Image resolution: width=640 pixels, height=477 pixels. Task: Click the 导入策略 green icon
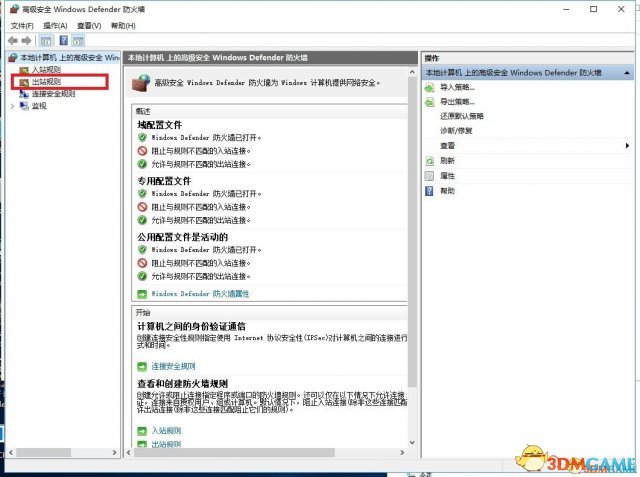tap(429, 87)
